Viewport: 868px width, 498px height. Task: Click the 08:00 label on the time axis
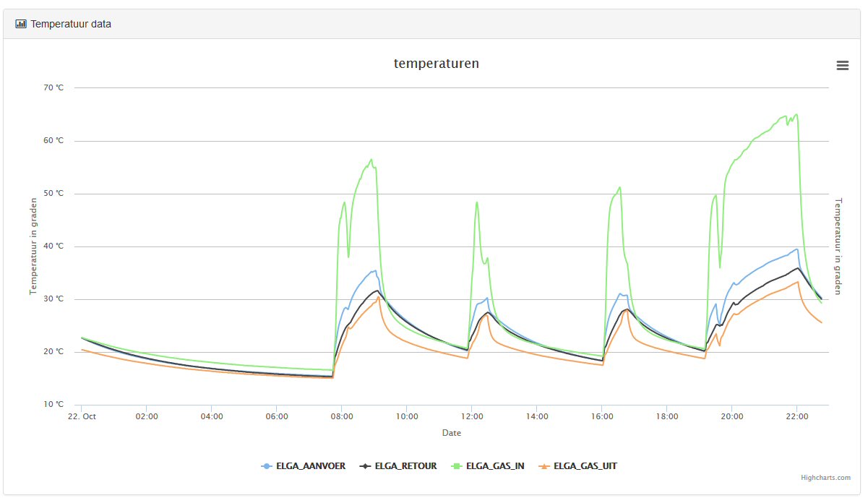pyautogui.click(x=342, y=417)
